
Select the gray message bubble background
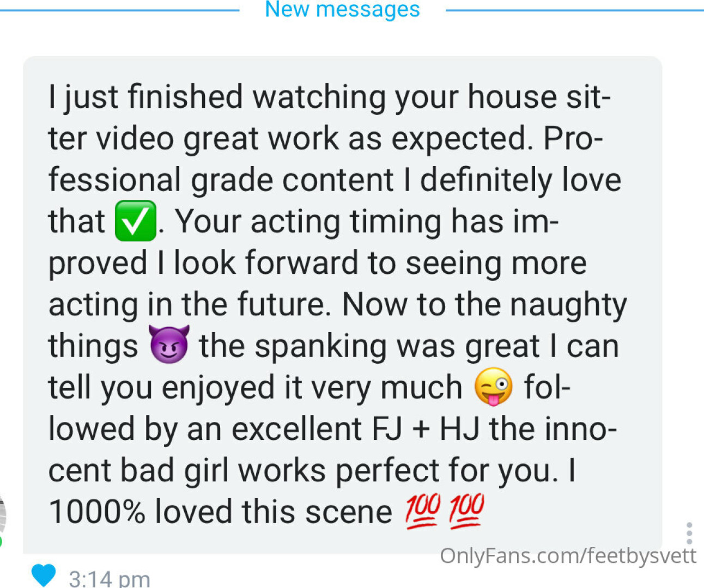(x=342, y=305)
